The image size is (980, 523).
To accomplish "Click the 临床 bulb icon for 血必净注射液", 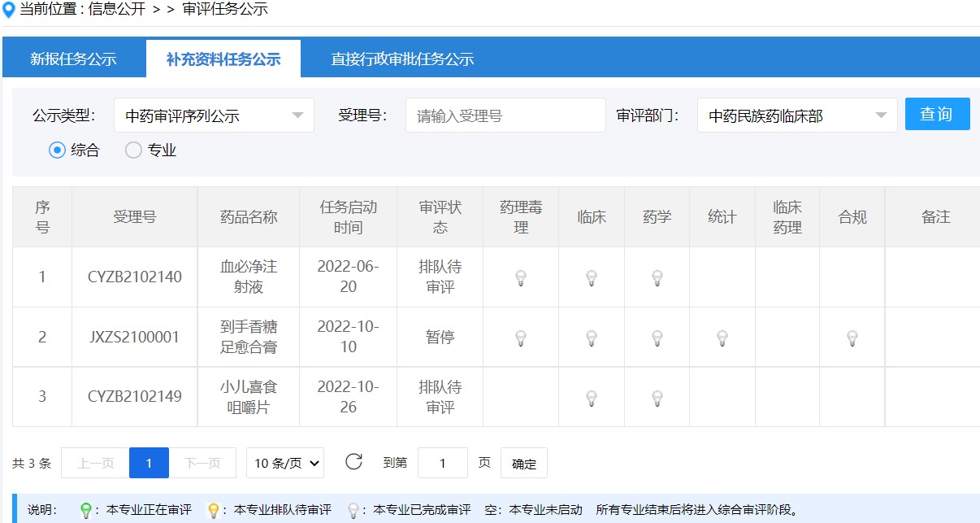I will (x=591, y=277).
